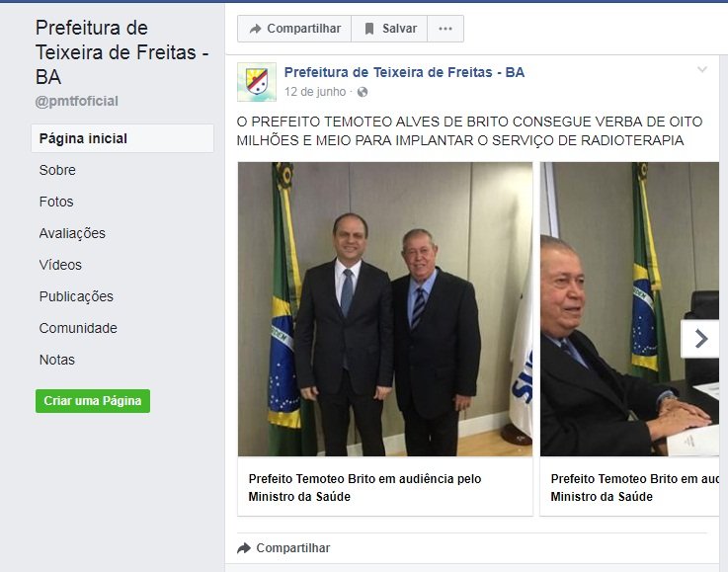Open the three-dots more options menu
This screenshot has height=572, width=728.
[445, 29]
